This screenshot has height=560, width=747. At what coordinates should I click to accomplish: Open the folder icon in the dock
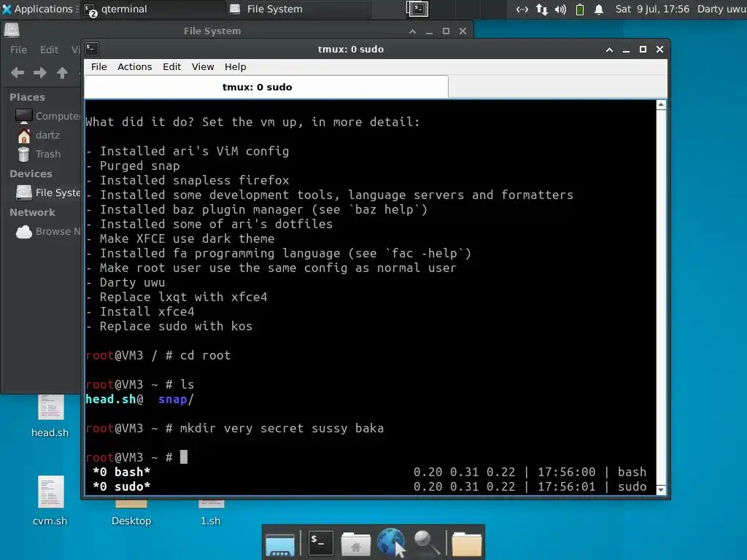(467, 543)
